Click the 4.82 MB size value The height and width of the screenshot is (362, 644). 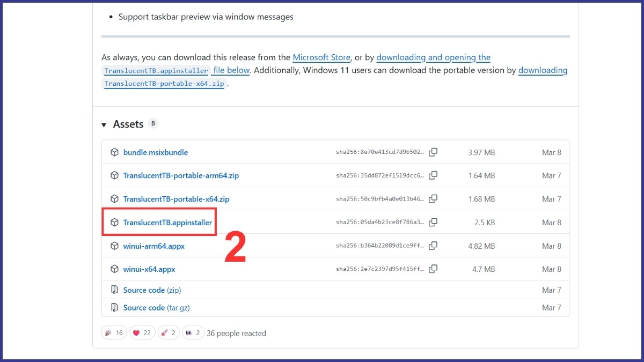481,246
